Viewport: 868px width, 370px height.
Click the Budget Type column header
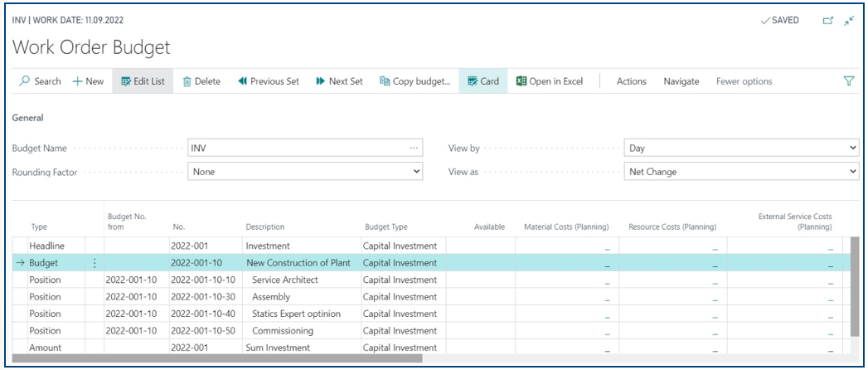click(x=386, y=226)
